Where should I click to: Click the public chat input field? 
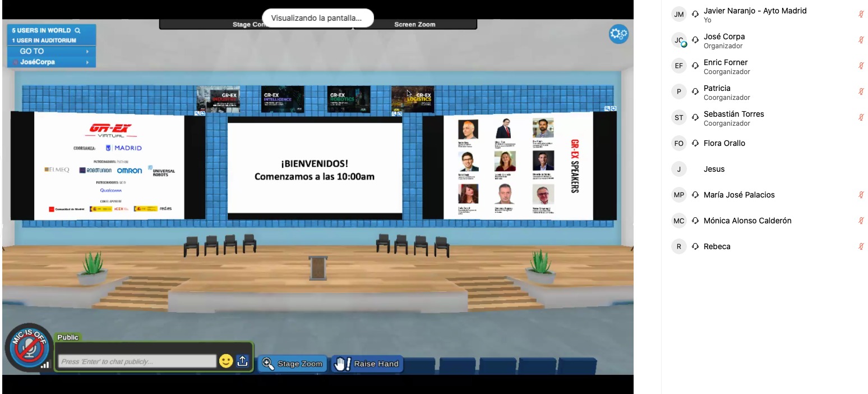pyautogui.click(x=137, y=361)
